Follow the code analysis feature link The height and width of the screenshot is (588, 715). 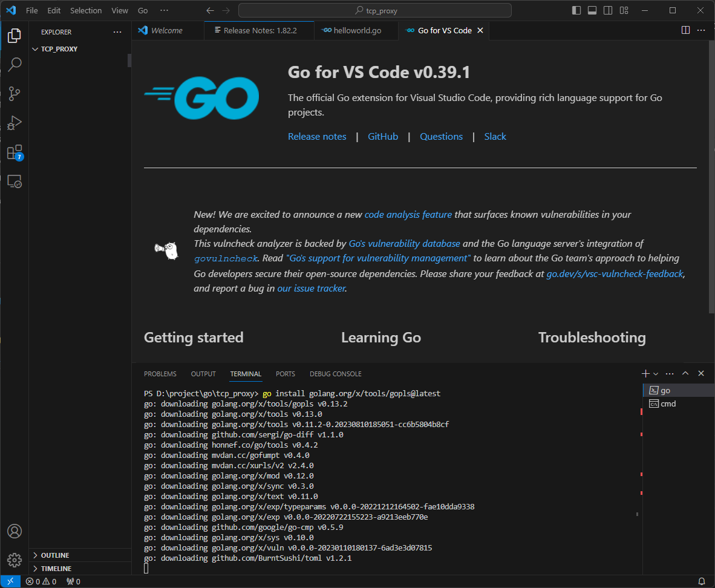(x=408, y=214)
